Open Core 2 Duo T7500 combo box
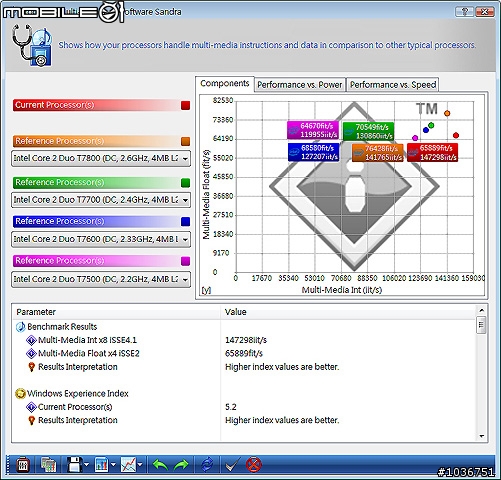The height and width of the screenshot is (480, 501). coord(101,279)
